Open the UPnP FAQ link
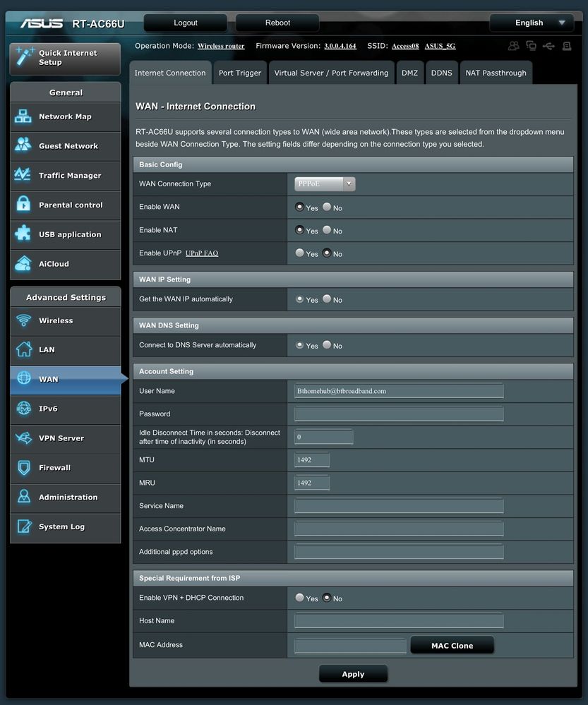Image resolution: width=588 pixels, height=705 pixels. pos(202,253)
